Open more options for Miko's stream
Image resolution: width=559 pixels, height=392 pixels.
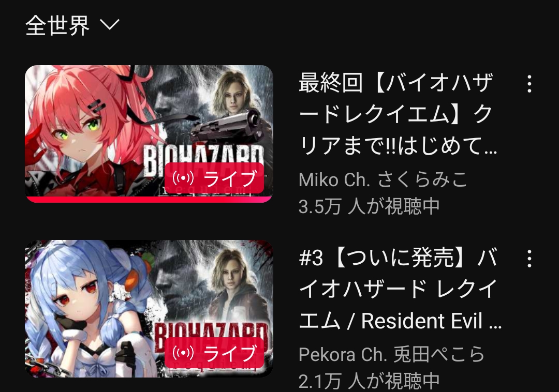[529, 84]
